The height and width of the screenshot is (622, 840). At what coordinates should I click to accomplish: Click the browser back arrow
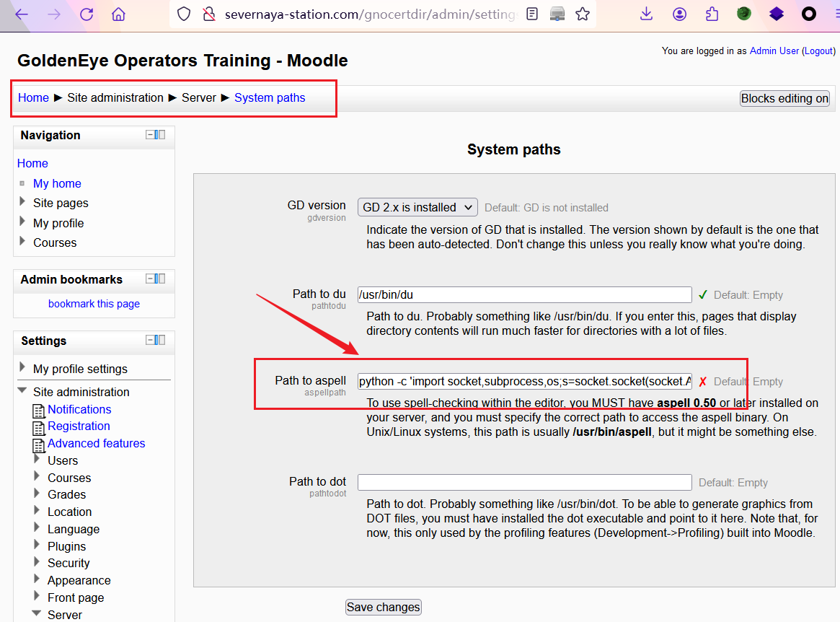click(x=22, y=14)
